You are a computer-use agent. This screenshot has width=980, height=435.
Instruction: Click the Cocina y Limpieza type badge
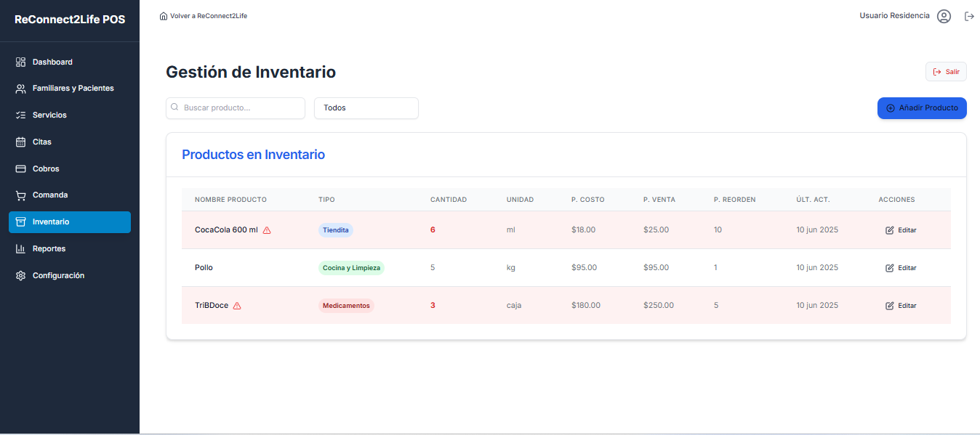(351, 268)
